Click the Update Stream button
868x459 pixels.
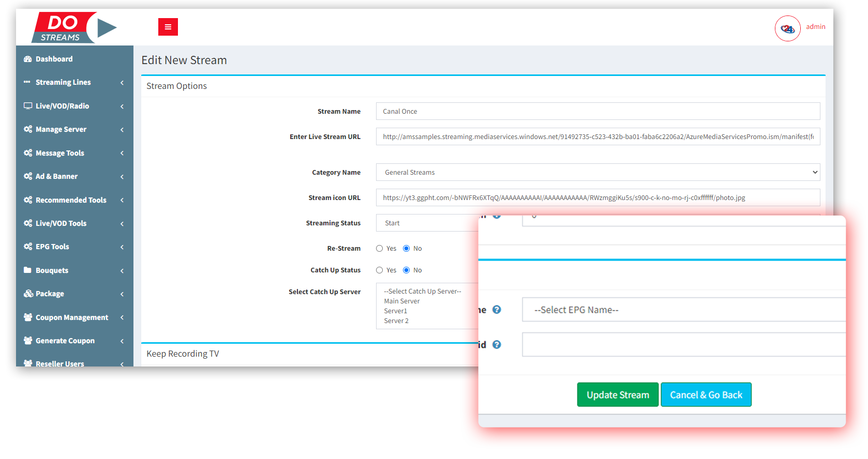[618, 395]
